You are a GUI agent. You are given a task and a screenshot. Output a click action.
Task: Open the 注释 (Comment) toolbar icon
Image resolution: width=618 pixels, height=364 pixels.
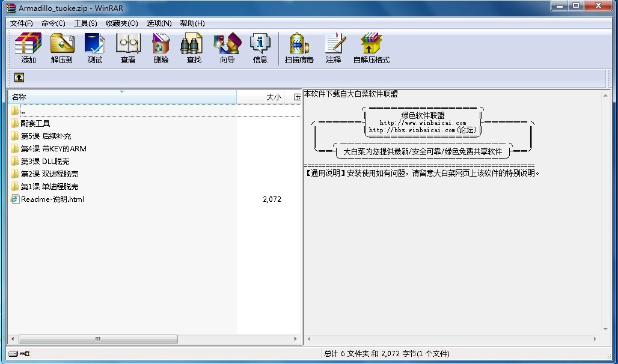333,48
